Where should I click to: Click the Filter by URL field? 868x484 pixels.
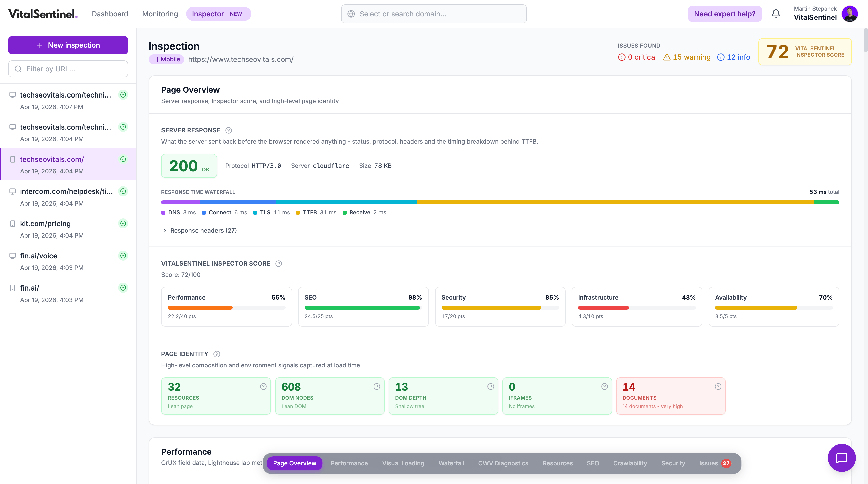tap(67, 69)
